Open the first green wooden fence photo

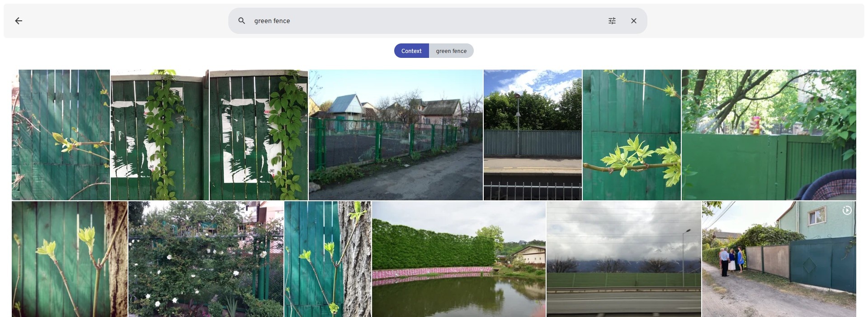61,135
